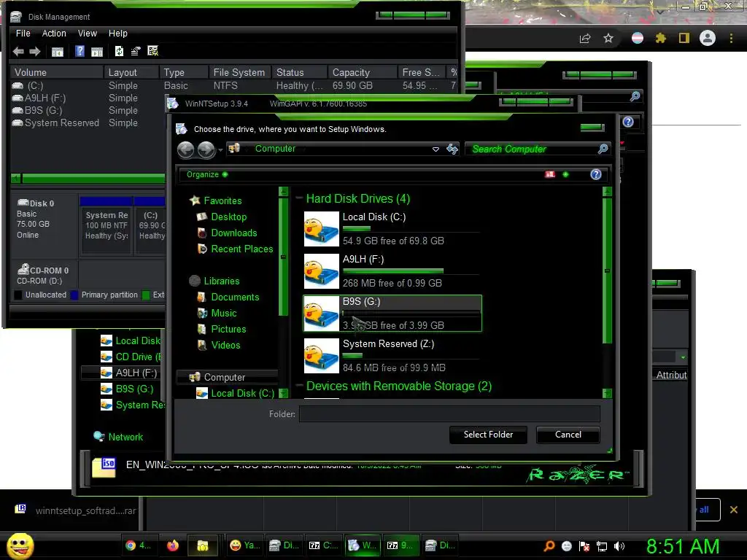Click the dialog drive list vertical scrollbar
Screen dimensions: 747x560
pos(607,271)
